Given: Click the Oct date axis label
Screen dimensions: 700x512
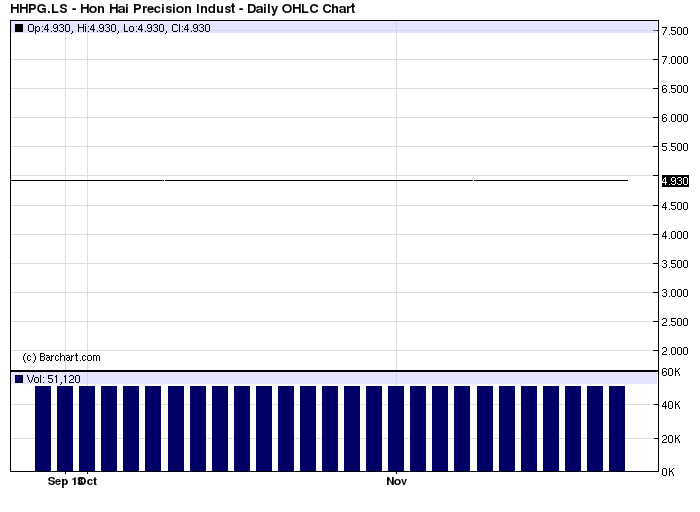Looking at the screenshot, I should 89,481.
